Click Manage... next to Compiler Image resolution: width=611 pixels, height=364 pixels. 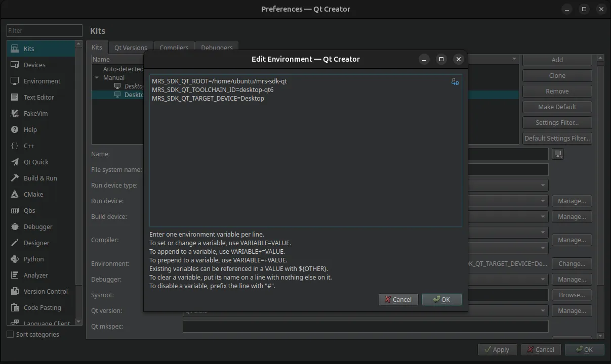pyautogui.click(x=572, y=240)
